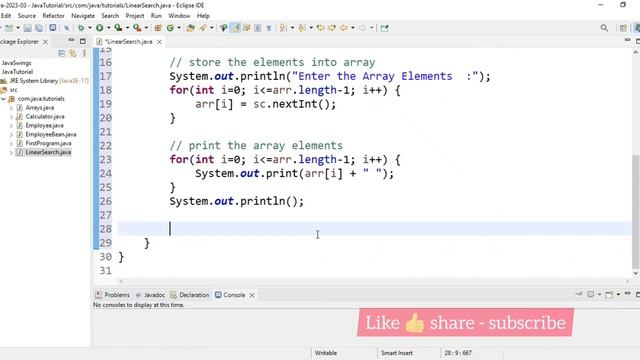Click the Next Annotation icon
This screenshot has height=360, width=640.
283,28
